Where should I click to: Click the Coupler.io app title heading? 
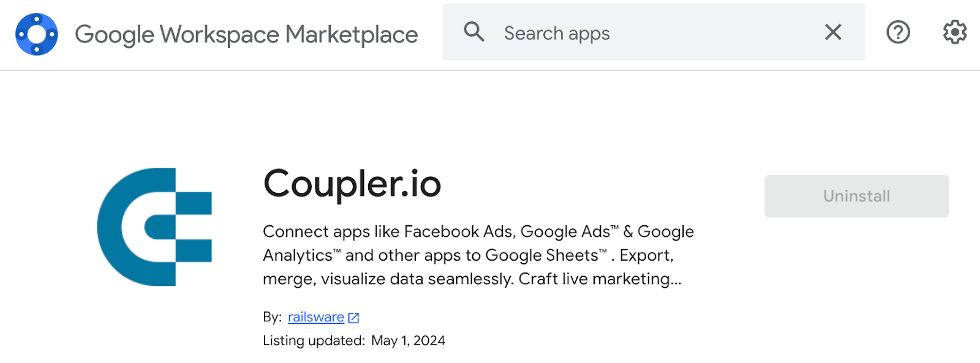click(x=352, y=184)
